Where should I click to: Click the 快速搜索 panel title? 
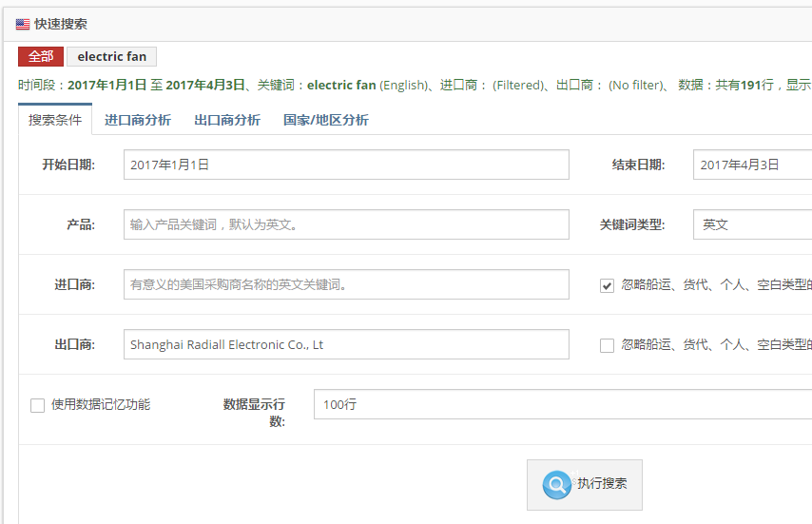[x=61, y=25]
